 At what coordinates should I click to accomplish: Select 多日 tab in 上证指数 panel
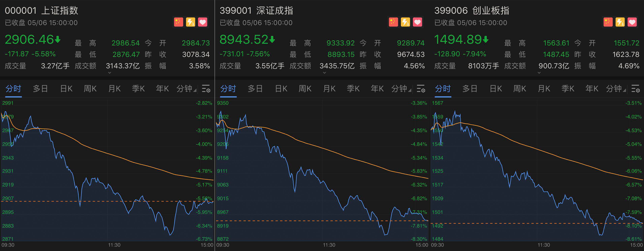(x=40, y=88)
